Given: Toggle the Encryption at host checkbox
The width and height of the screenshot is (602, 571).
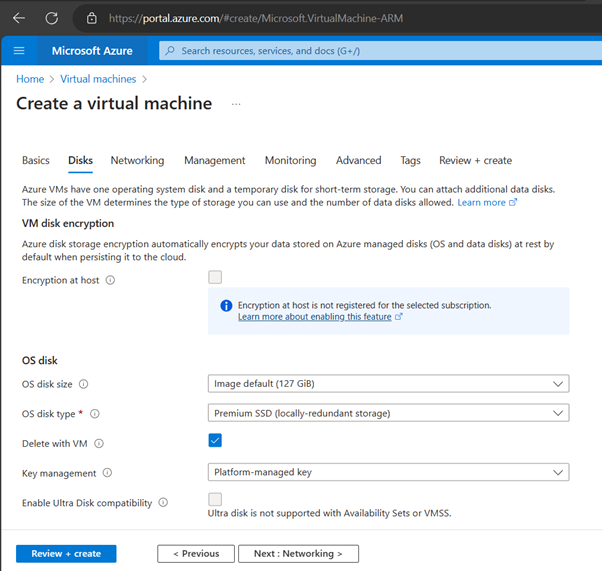Looking at the screenshot, I should [x=215, y=278].
